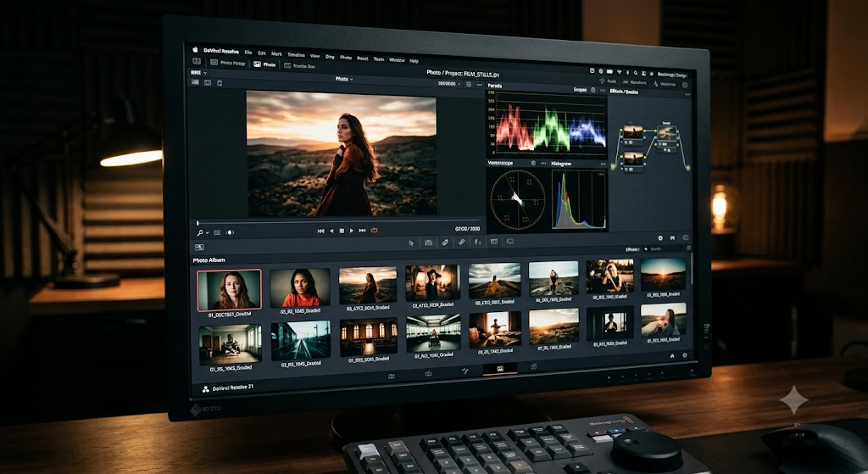Open the page with the speaker icon
868x474 pixels.
tap(428, 374)
